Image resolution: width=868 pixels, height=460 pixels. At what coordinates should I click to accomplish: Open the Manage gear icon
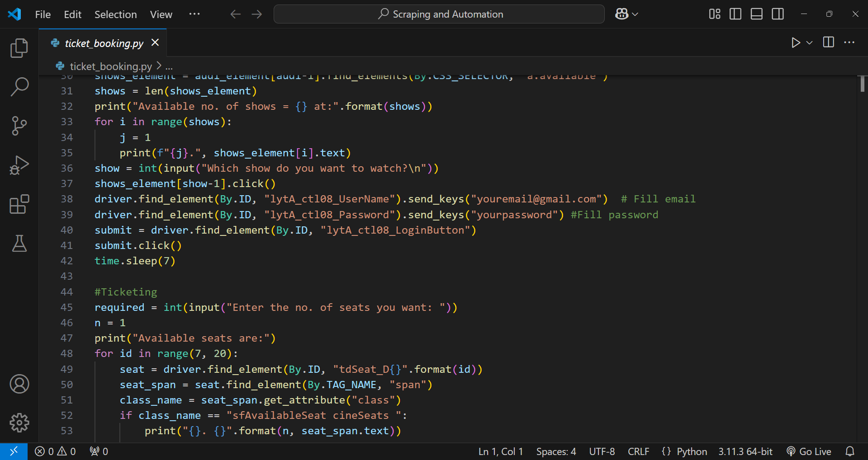pos(19,422)
